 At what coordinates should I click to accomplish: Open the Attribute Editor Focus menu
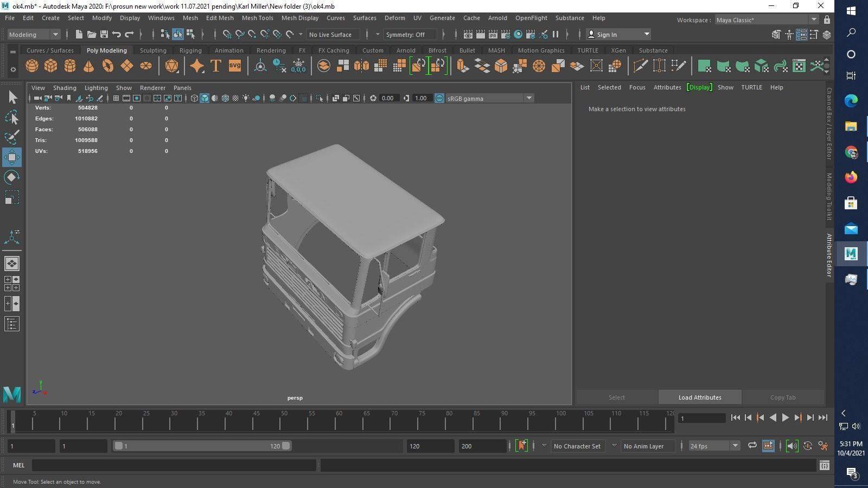tap(637, 87)
